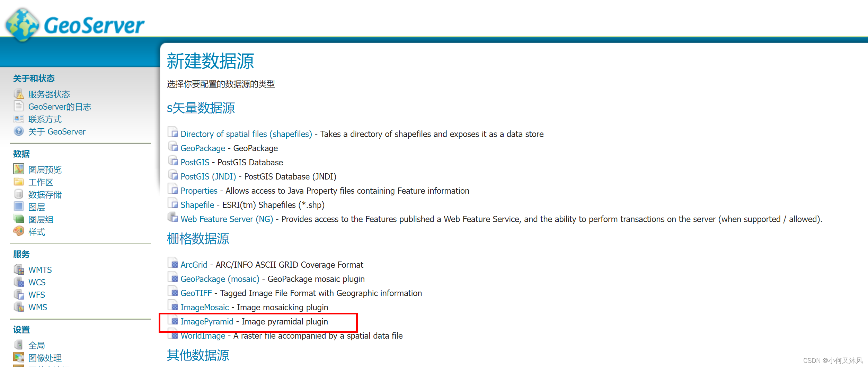The height and width of the screenshot is (367, 868).
Task: Open the 图层组 layer groups page
Action: (41, 220)
